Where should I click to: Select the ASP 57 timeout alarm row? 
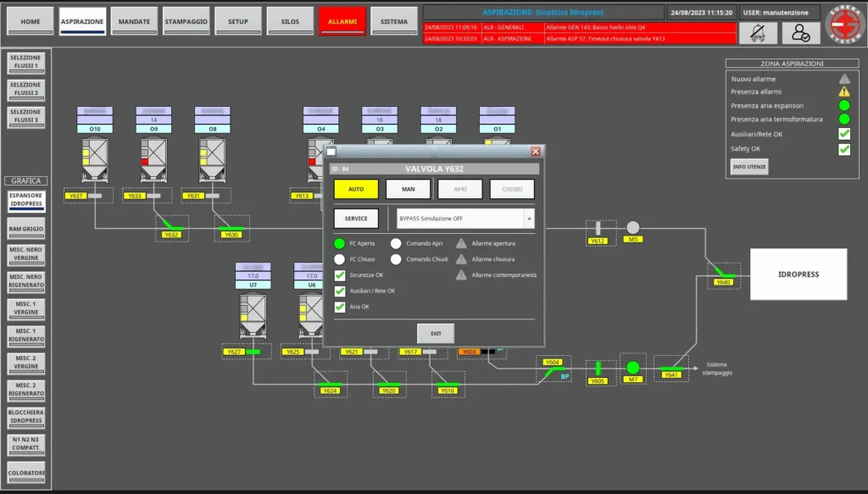tap(580, 39)
